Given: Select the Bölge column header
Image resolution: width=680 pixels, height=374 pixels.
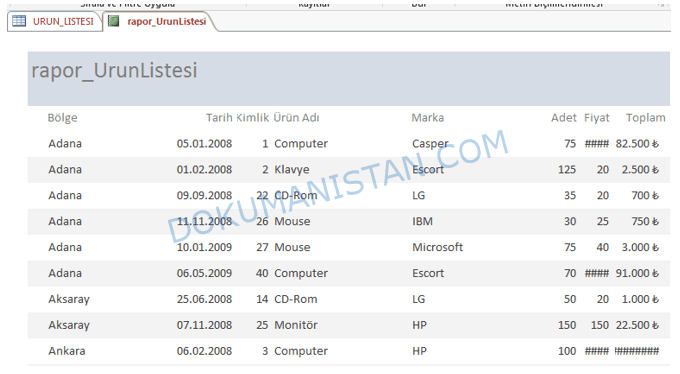Looking at the screenshot, I should coord(62,118).
